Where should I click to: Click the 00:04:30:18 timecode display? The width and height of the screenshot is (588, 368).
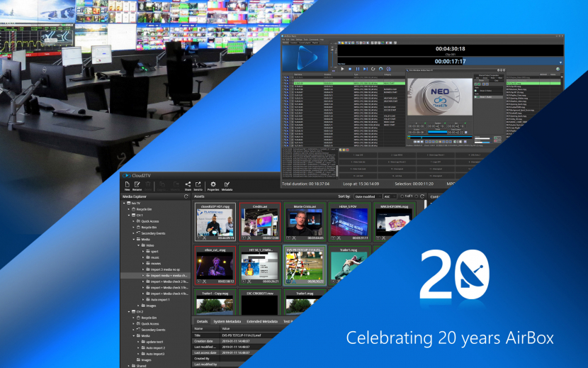[451, 49]
